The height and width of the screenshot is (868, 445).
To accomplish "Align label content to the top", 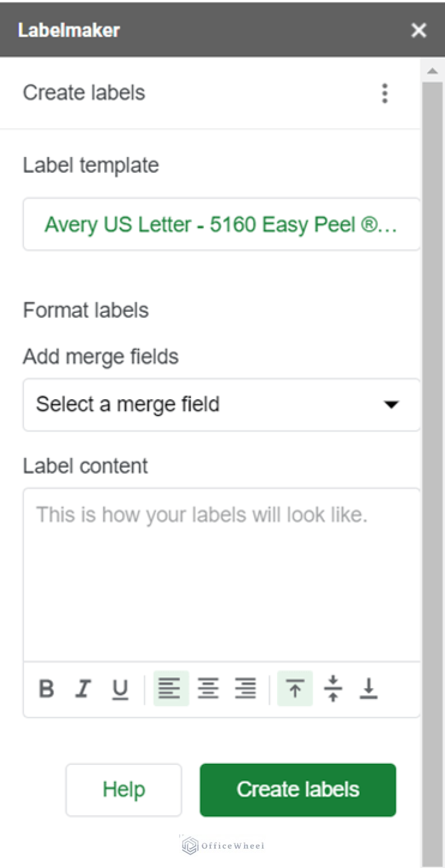I will [296, 688].
